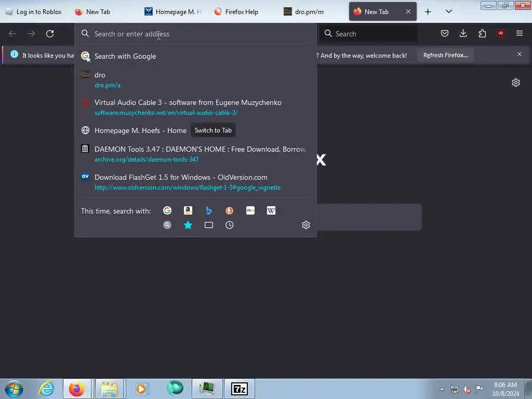Open the Extensions puzzle icon

pos(482,33)
